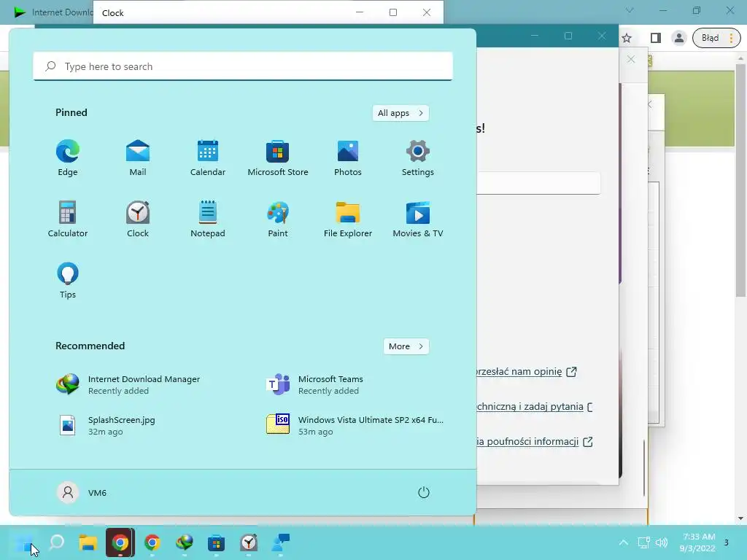Open Microsoft Store from pinned apps
This screenshot has width=747, height=560.
coord(278,158)
